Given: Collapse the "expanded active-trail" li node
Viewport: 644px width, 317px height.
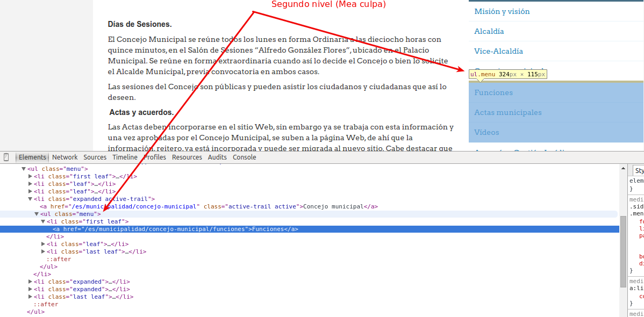Looking at the screenshot, I should point(30,199).
